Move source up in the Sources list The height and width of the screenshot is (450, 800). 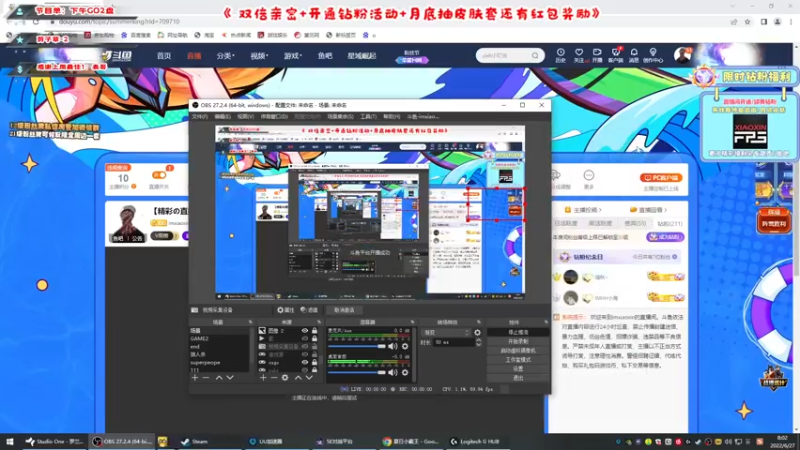[x=298, y=378]
